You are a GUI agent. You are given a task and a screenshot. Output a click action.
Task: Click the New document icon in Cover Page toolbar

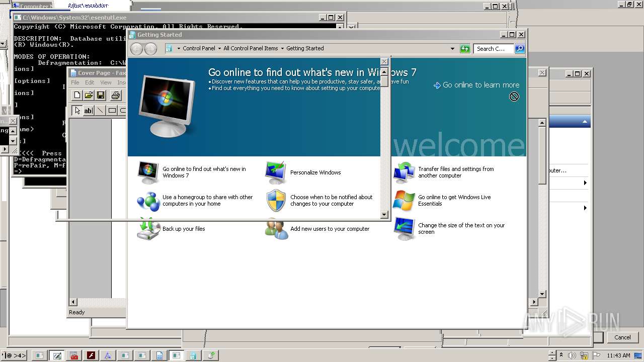point(77,95)
